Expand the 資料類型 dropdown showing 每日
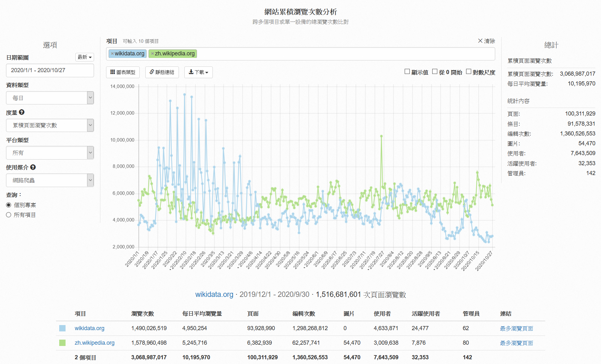Image resolution: width=601 pixels, height=364 pixels. (x=50, y=98)
